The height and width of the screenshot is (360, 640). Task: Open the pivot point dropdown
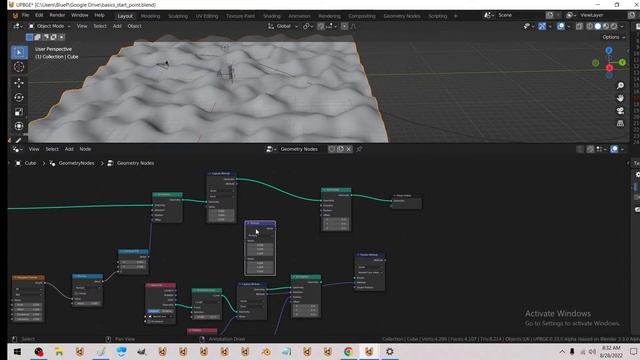point(308,26)
